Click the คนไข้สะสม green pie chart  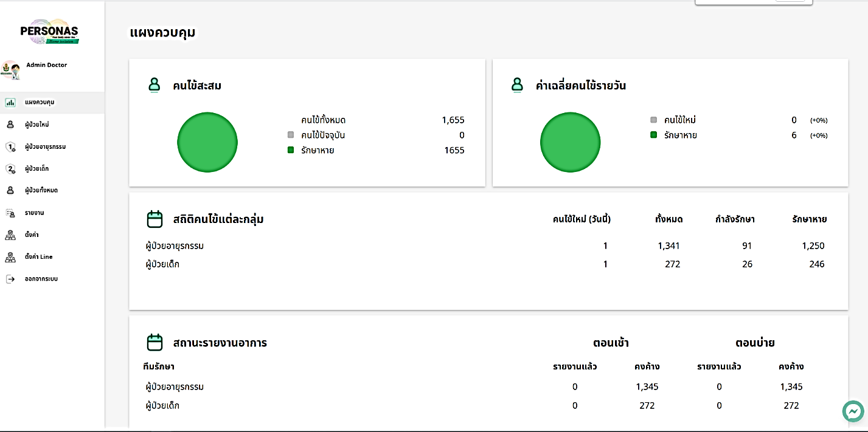pyautogui.click(x=207, y=142)
